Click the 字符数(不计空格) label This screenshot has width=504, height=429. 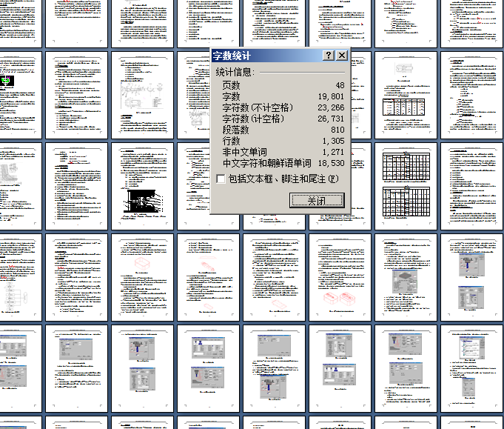pyautogui.click(x=258, y=107)
